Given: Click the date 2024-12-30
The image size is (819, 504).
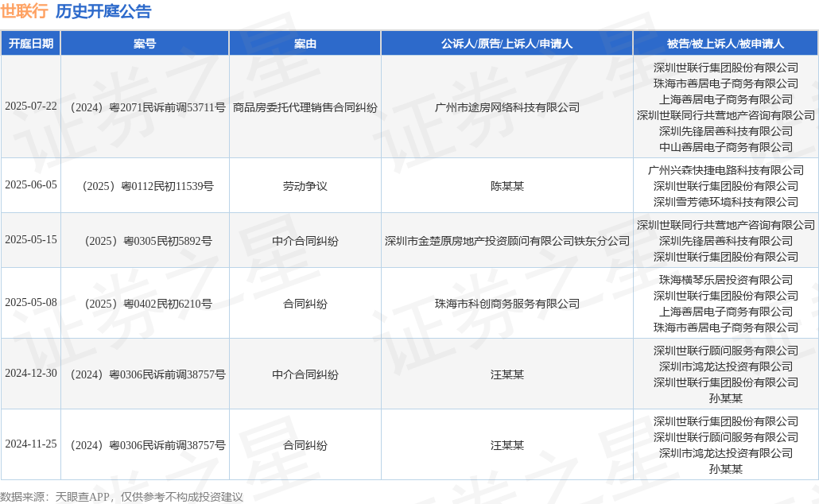Looking at the screenshot, I should [31, 374].
